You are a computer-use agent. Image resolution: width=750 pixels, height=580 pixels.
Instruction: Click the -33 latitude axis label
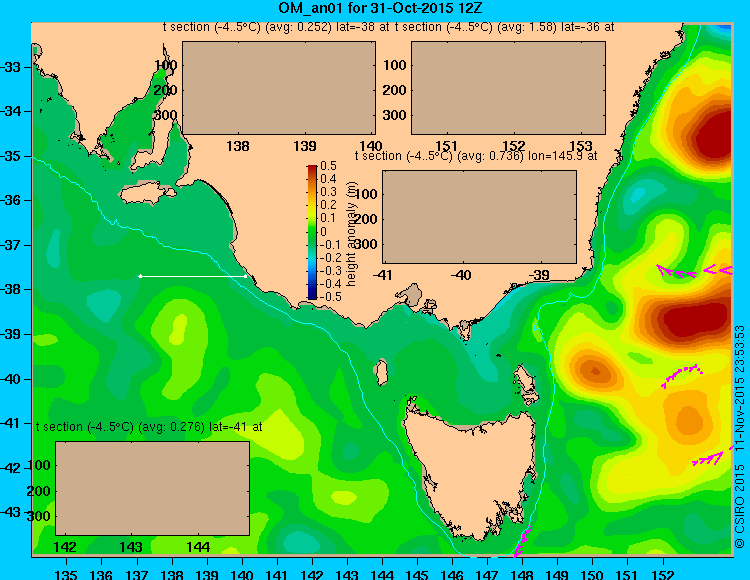11,67
